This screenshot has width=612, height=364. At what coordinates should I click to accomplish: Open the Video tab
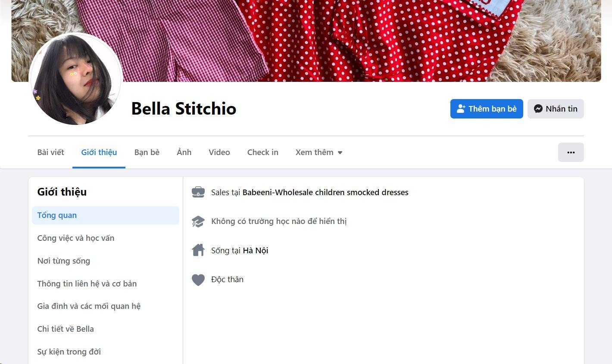click(219, 152)
